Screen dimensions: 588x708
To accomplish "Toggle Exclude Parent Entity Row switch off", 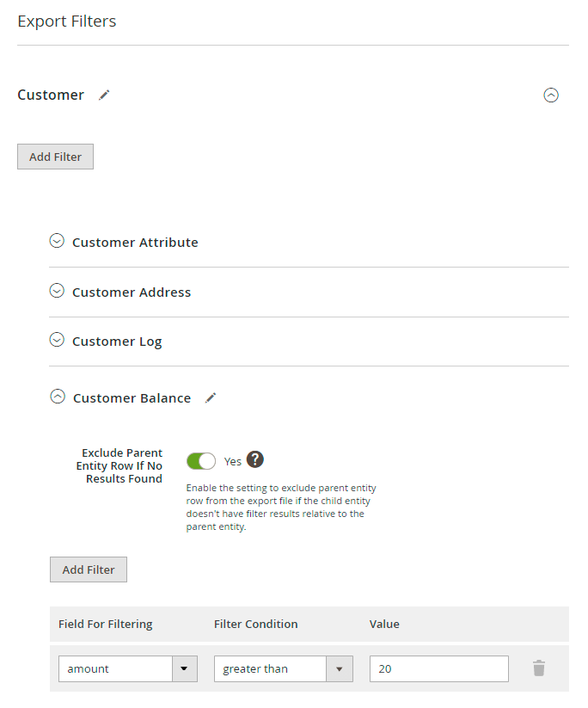I will tap(201, 461).
